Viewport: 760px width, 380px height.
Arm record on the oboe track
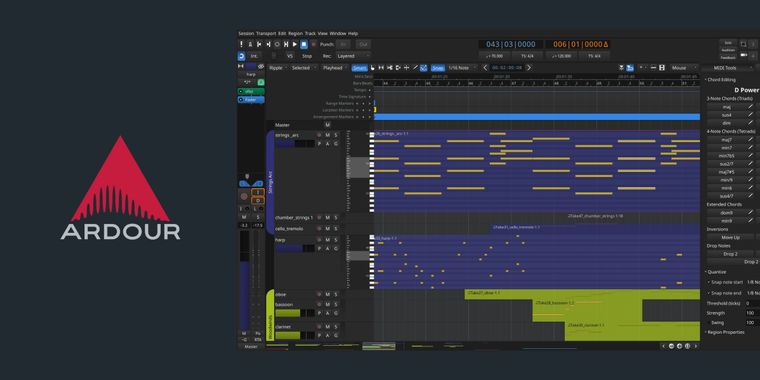[319, 294]
